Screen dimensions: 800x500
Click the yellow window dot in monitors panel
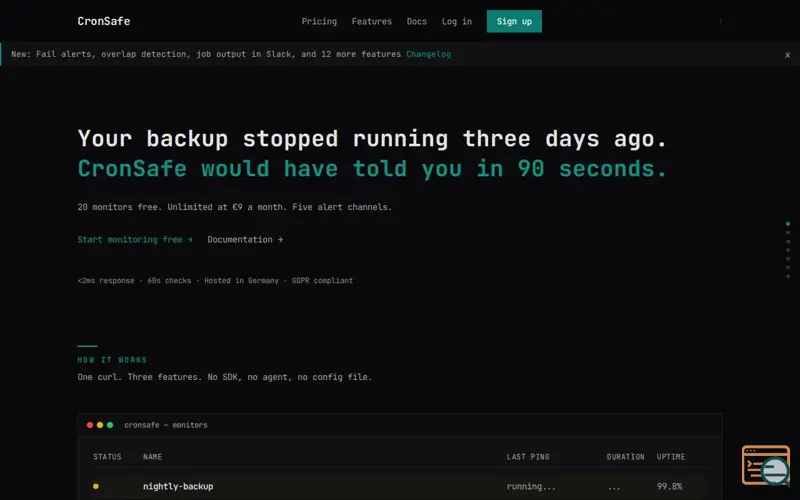point(100,425)
